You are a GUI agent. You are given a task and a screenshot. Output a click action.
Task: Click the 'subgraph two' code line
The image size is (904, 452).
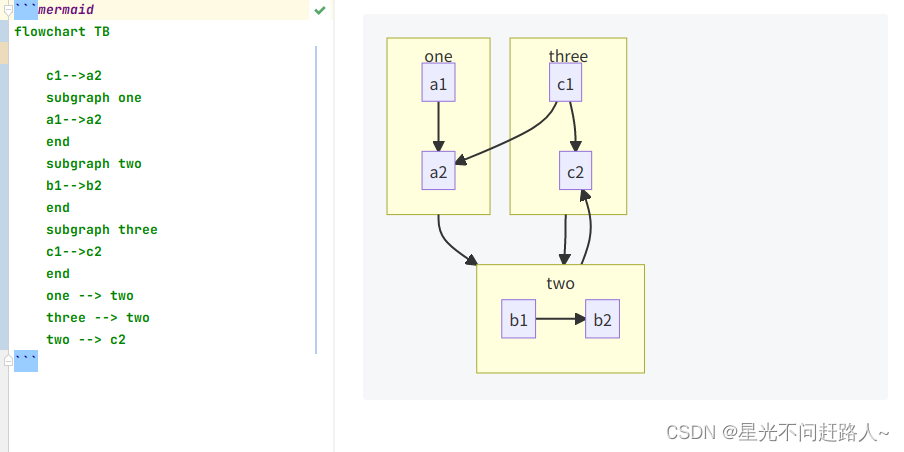[x=94, y=164]
